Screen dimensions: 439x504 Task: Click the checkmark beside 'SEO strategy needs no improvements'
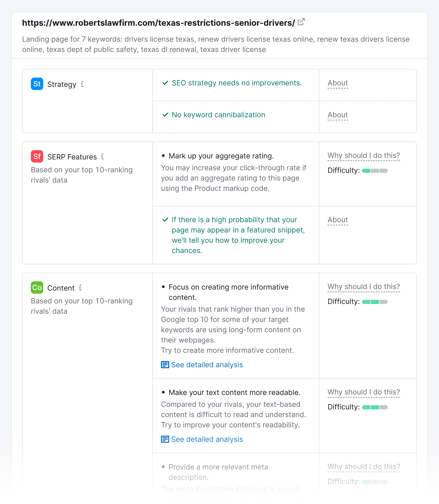[165, 83]
